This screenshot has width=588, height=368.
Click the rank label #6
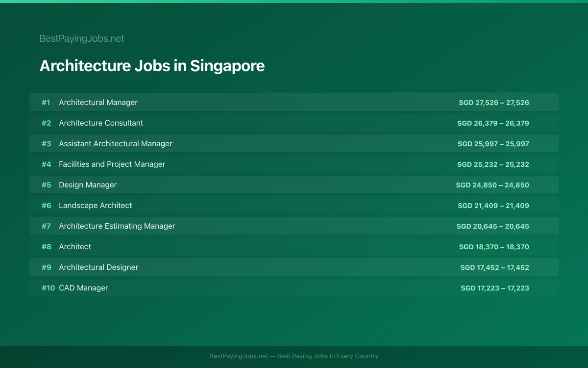[46, 205]
